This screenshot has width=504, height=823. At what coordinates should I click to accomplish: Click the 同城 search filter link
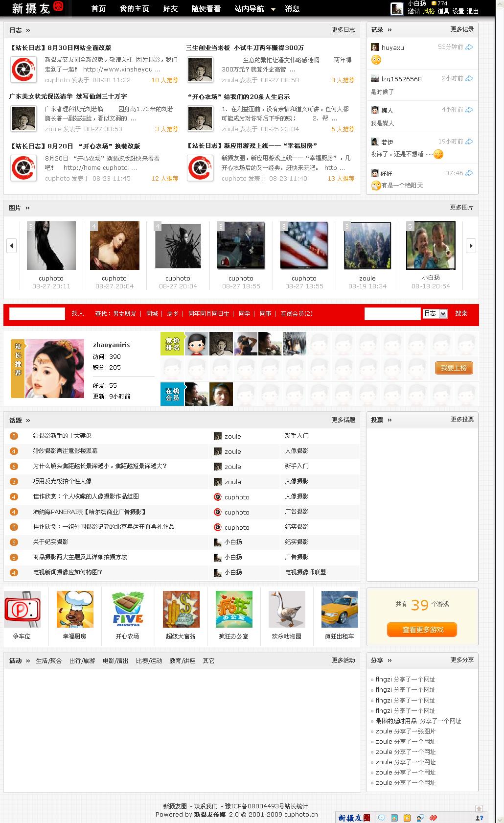coord(152,314)
